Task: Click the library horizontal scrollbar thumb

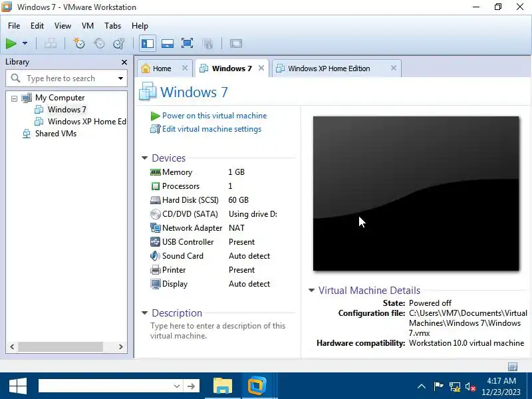Action: [61, 346]
